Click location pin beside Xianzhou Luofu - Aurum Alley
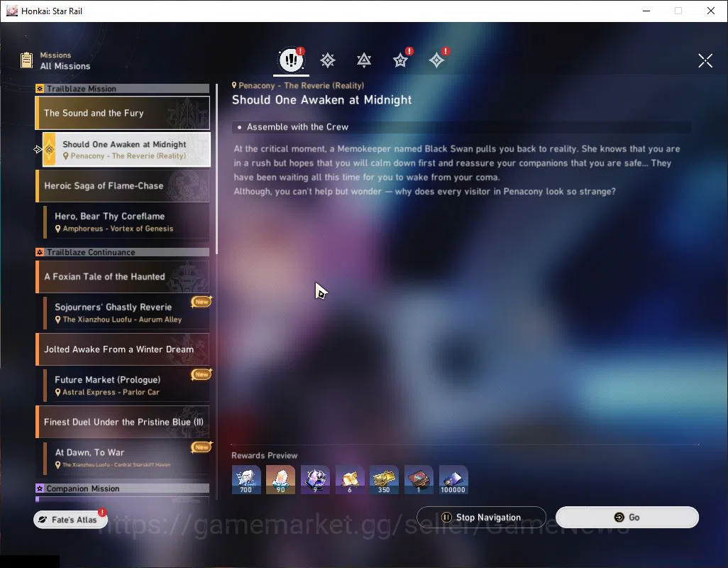 (58, 319)
